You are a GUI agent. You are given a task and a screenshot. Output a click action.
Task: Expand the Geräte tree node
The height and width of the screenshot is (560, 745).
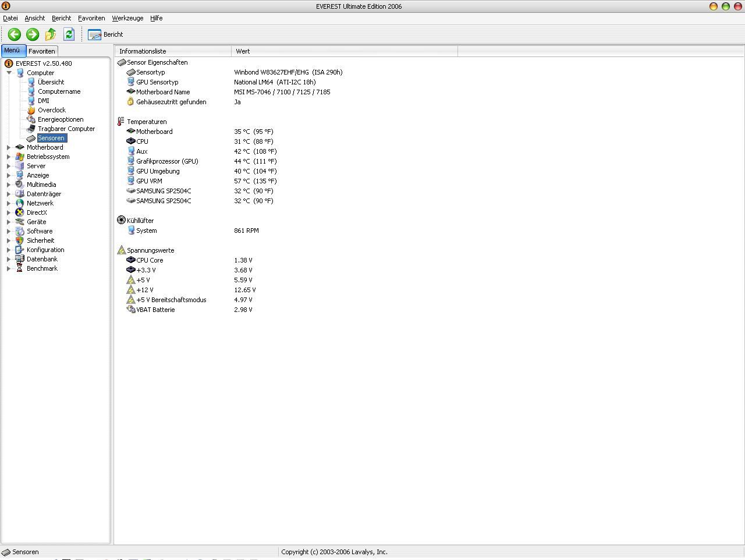pos(9,222)
